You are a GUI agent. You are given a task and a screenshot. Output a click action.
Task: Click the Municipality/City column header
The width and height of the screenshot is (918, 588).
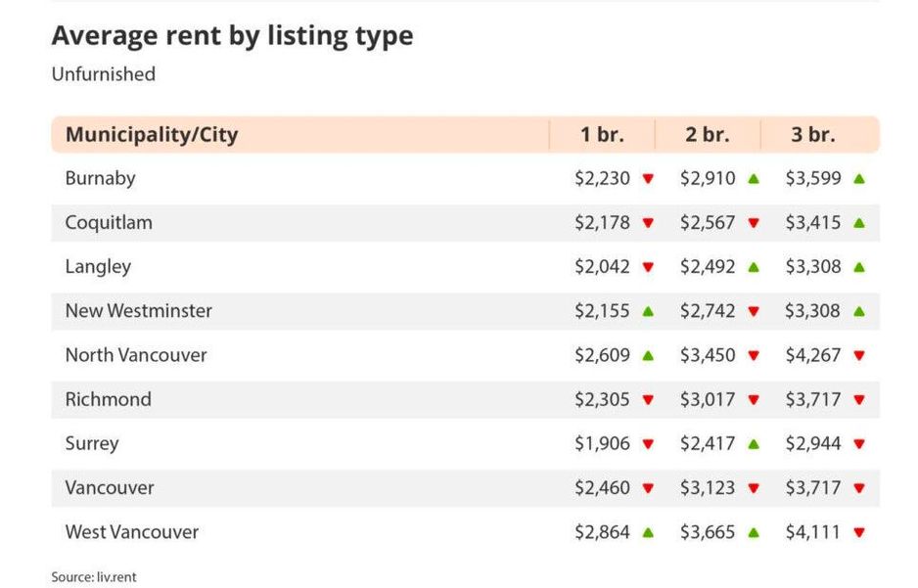[152, 135]
